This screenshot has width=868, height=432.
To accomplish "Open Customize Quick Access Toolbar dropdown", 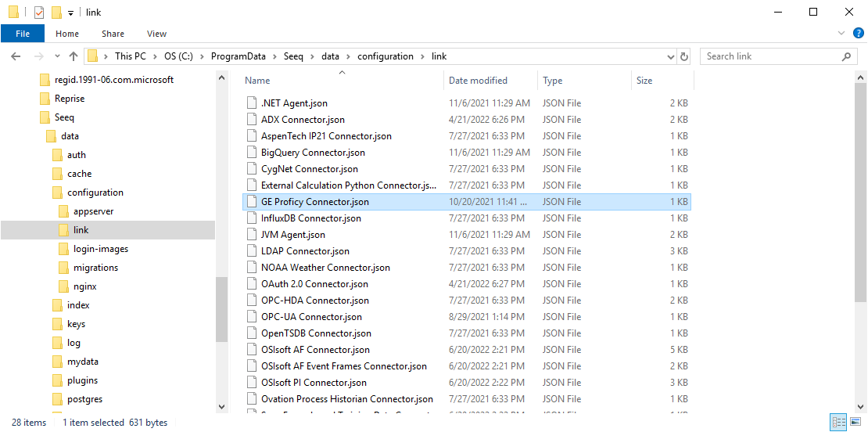I will click(x=71, y=13).
